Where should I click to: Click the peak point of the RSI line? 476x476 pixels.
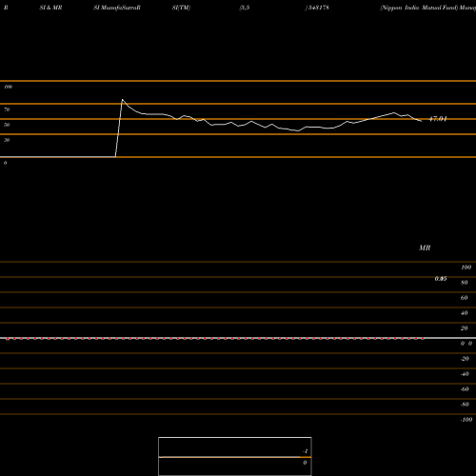point(123,100)
